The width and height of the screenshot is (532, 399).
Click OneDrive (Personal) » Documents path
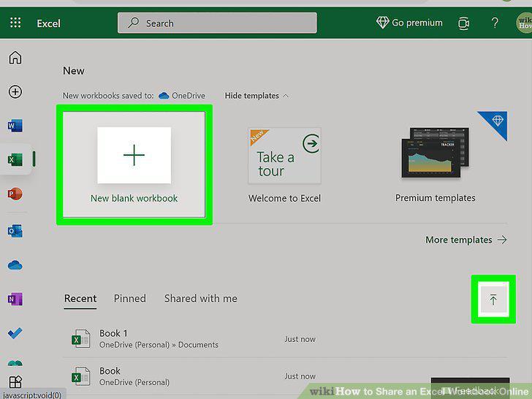(159, 345)
